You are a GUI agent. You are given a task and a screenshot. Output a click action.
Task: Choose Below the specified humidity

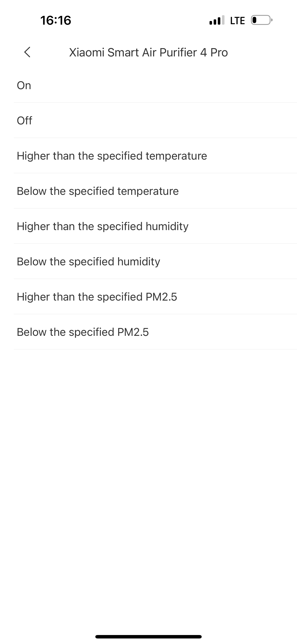coord(155,261)
